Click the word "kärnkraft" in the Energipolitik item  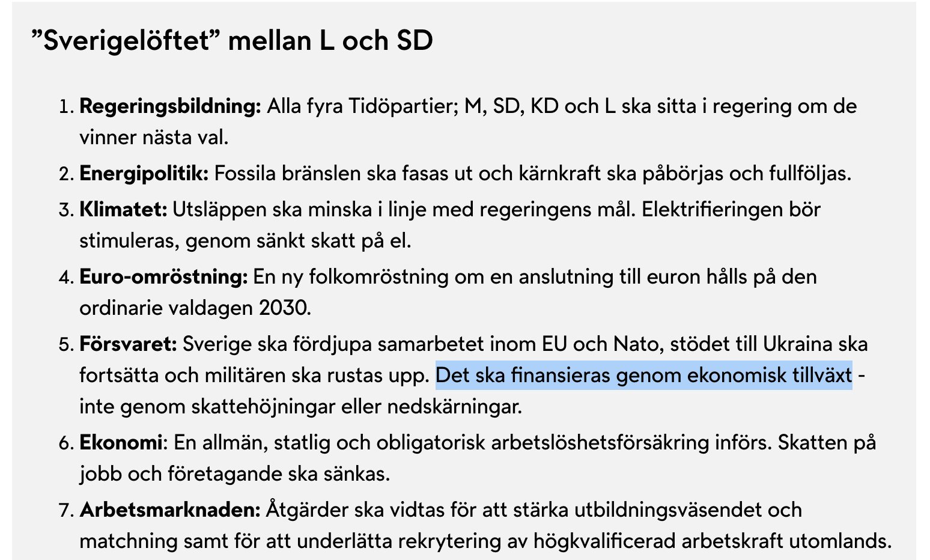(x=560, y=174)
